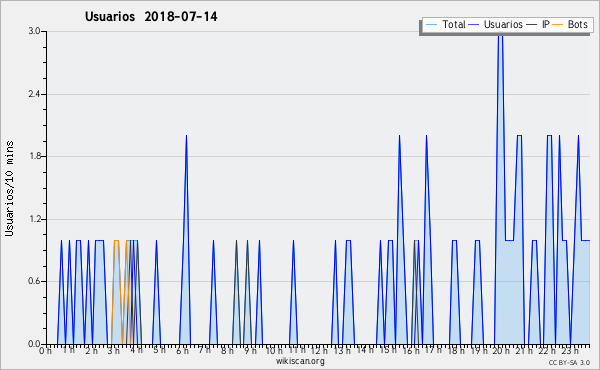
Task: Click the '1.2' y-axis value
Action: point(34,219)
